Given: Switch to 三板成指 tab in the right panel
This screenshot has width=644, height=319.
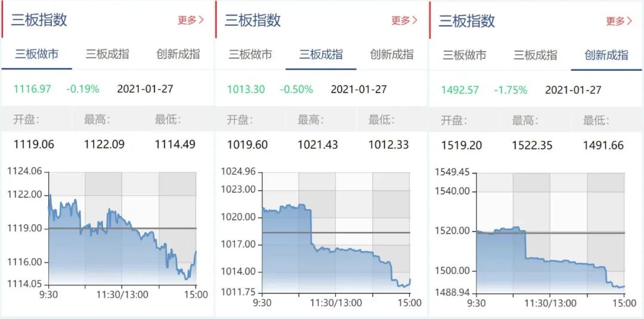Looking at the screenshot, I should [x=535, y=55].
